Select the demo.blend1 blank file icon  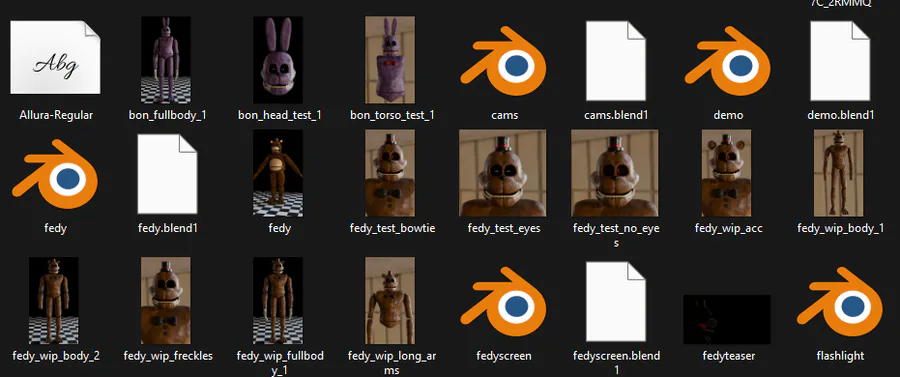840,61
